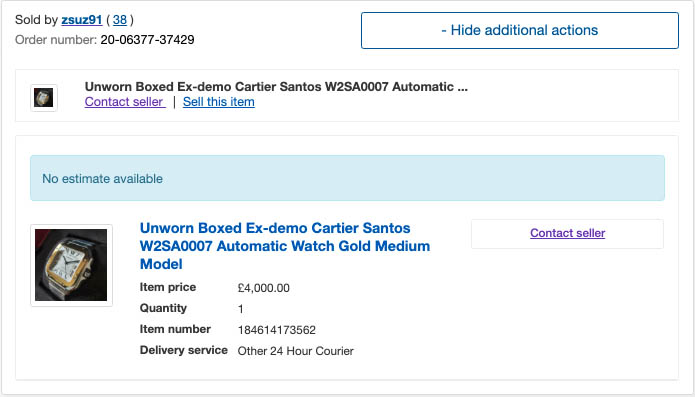Click the Quantity label
The width and height of the screenshot is (695, 397).
(163, 308)
